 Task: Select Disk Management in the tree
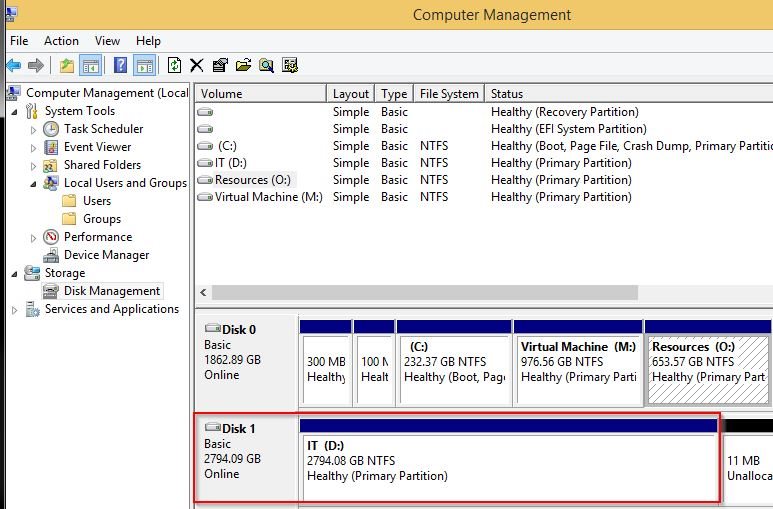[x=112, y=291]
